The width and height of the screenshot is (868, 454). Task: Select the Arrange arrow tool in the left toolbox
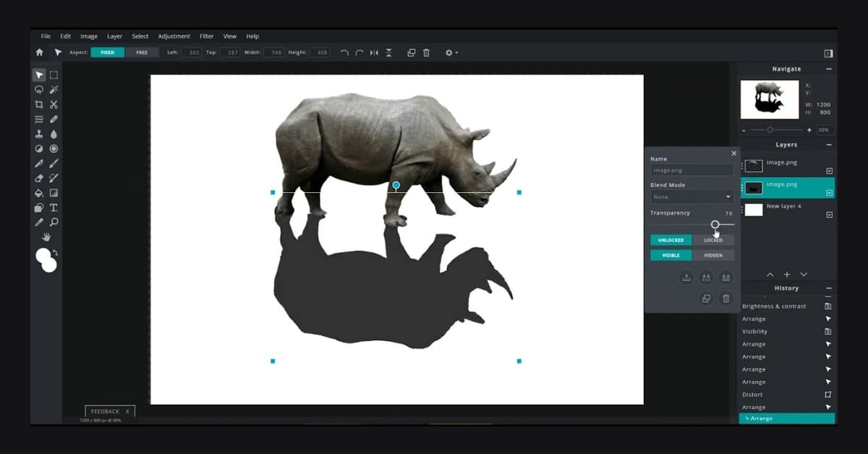[39, 75]
